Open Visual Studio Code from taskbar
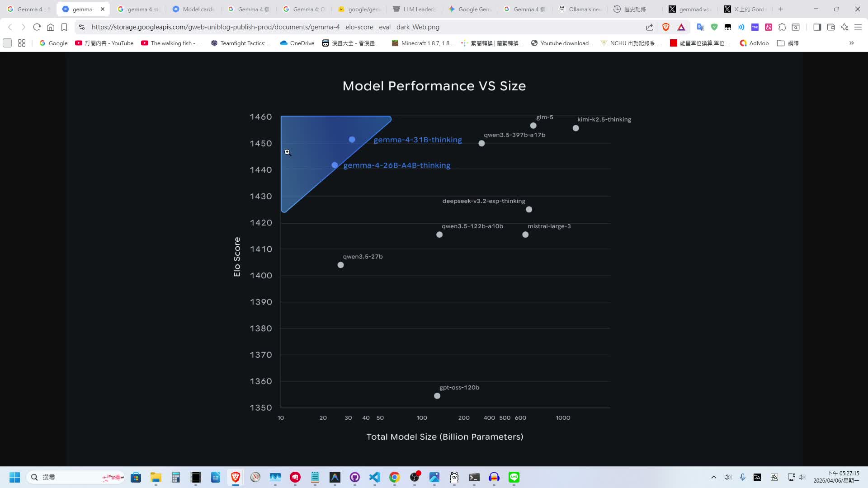The width and height of the screenshot is (868, 488). [375, 477]
